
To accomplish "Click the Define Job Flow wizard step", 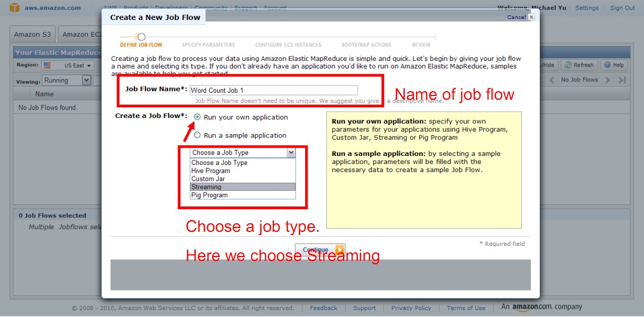I will click(141, 45).
